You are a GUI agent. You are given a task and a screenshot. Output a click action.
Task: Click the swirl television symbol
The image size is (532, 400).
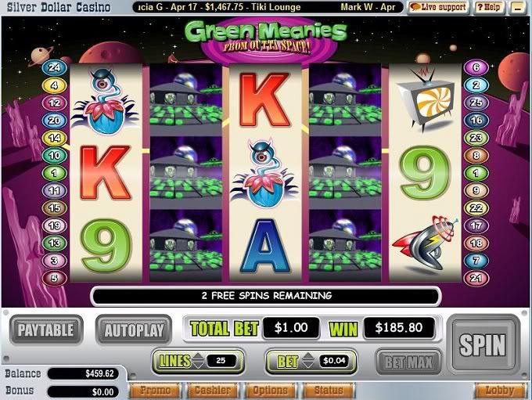426,100
